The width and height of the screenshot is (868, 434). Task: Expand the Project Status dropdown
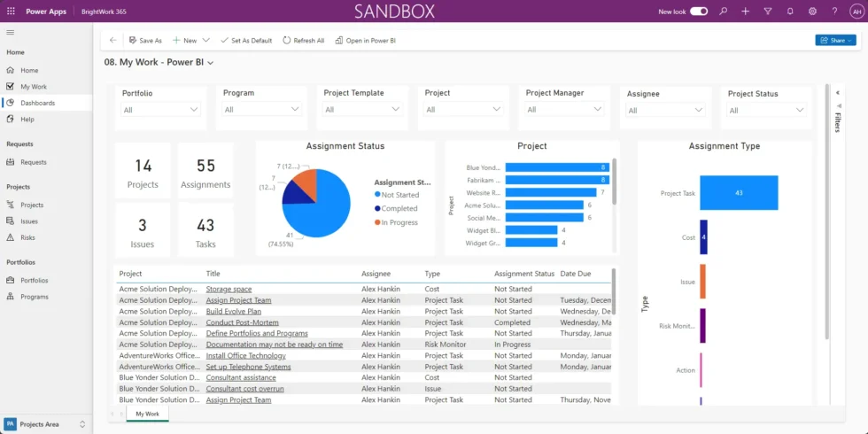[766, 110]
